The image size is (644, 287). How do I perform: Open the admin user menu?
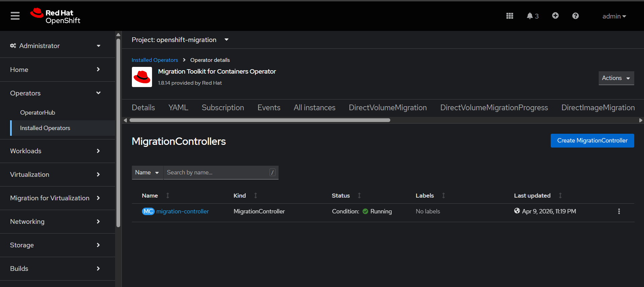tap(614, 16)
